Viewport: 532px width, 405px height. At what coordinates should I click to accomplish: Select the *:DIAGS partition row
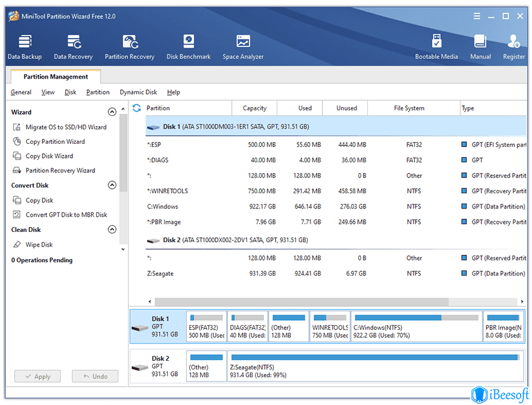pos(336,160)
